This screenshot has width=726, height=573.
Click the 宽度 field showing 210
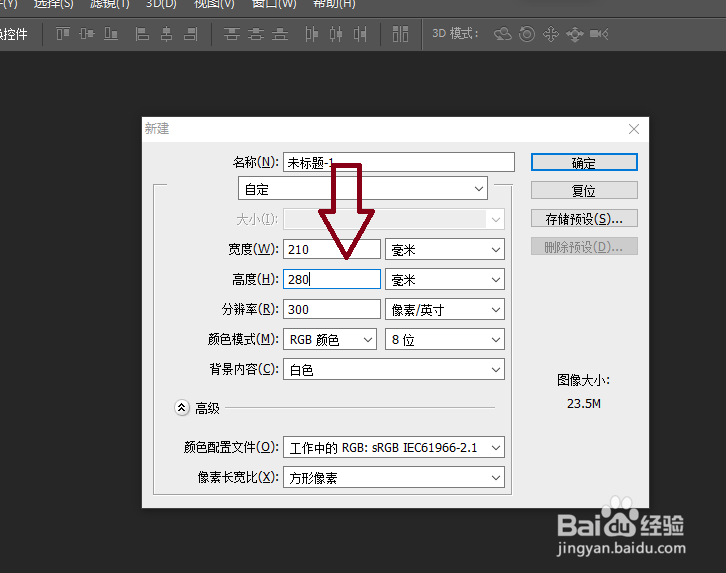(332, 249)
